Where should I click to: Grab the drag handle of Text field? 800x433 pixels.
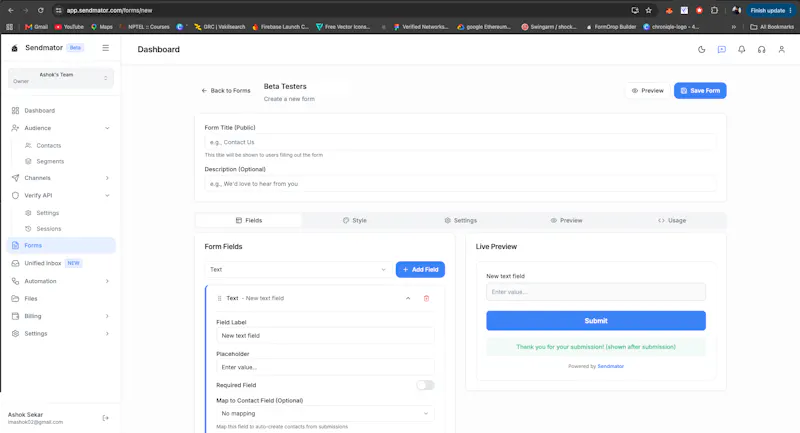(x=219, y=298)
